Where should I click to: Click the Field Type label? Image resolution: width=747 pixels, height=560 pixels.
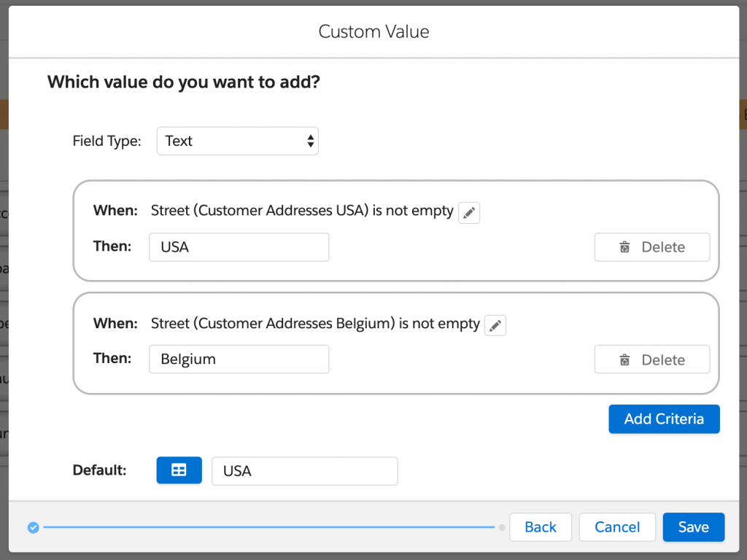(x=107, y=141)
